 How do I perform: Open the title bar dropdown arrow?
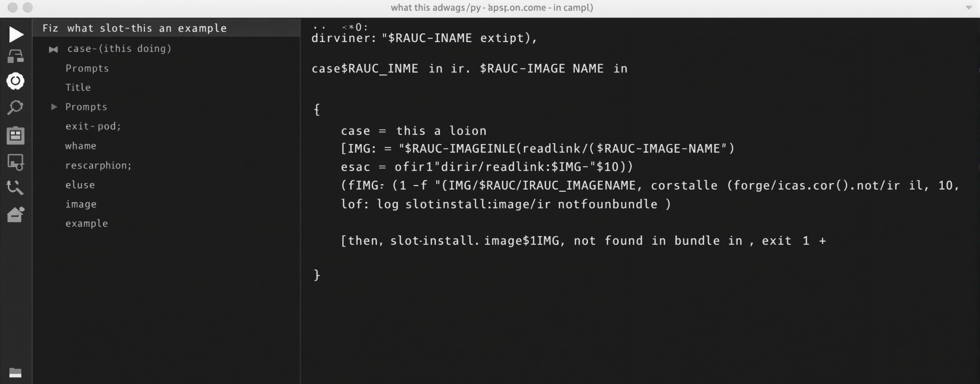[969, 7]
